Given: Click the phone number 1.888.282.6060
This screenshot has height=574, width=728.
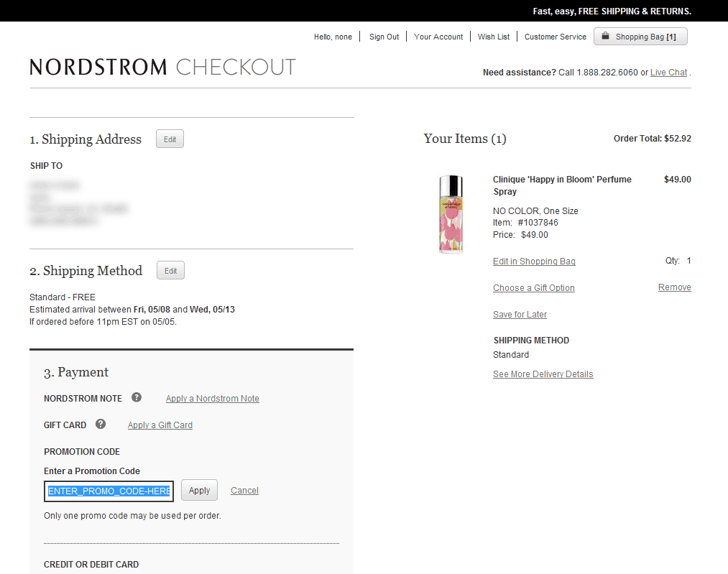Looking at the screenshot, I should pyautogui.click(x=607, y=73).
